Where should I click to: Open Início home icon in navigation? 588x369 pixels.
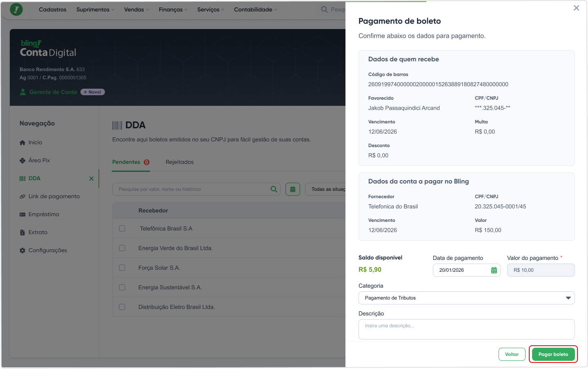tap(22, 143)
